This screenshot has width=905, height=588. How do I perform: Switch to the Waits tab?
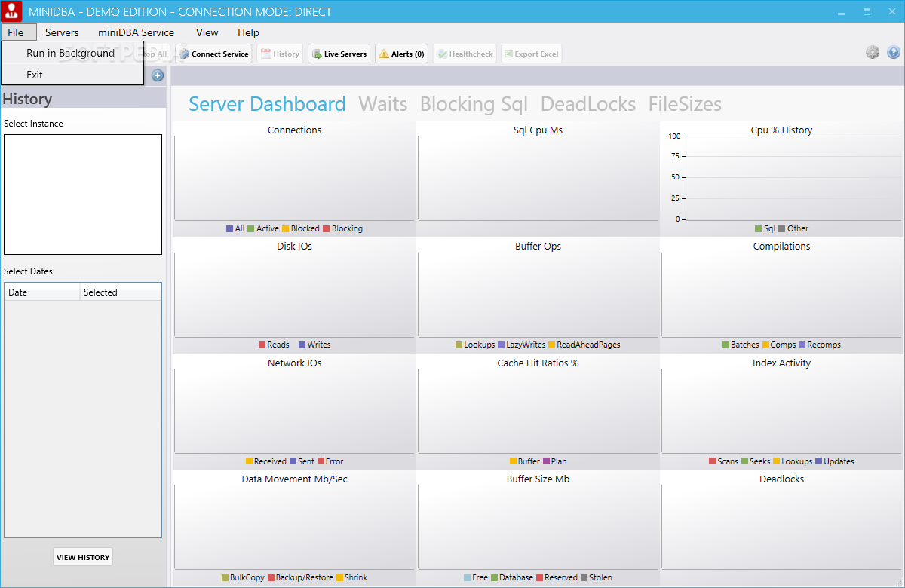coord(383,104)
